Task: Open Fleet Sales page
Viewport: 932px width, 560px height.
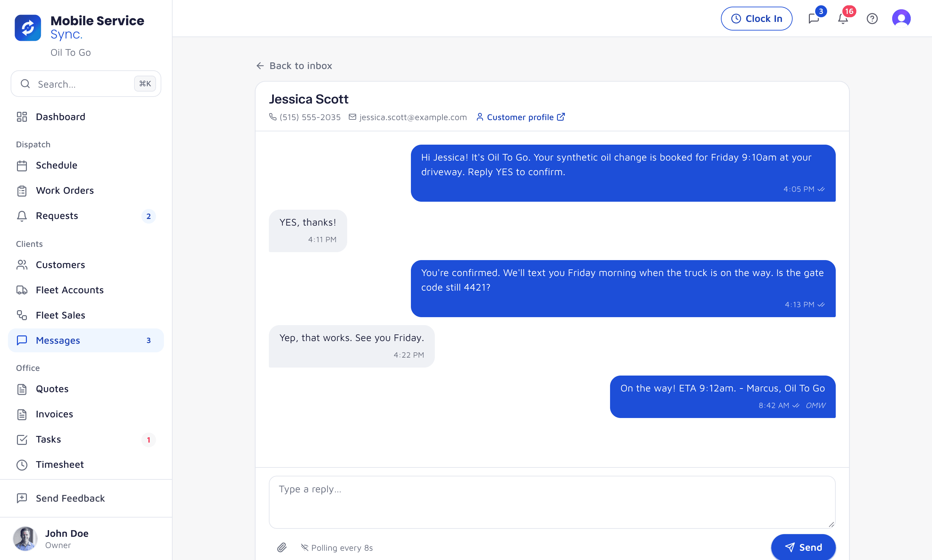Action: [86, 315]
